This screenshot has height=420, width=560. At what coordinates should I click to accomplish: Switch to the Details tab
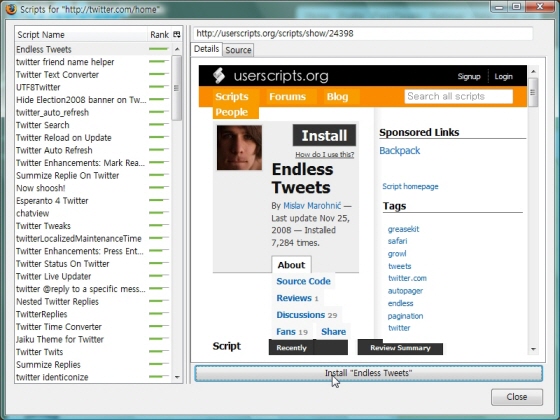tap(206, 49)
